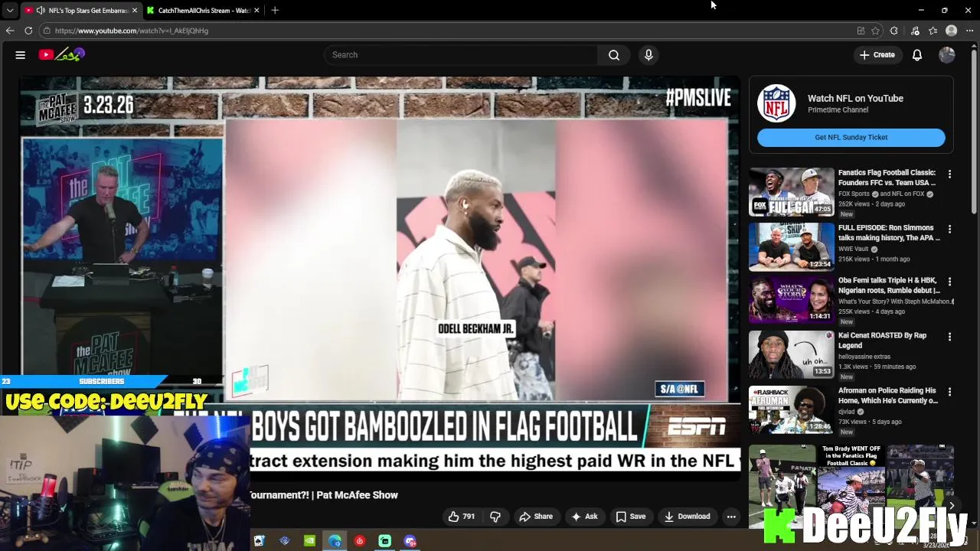980x551 pixels.
Task: Open first taskbar app with star badge
Action: click(x=259, y=541)
